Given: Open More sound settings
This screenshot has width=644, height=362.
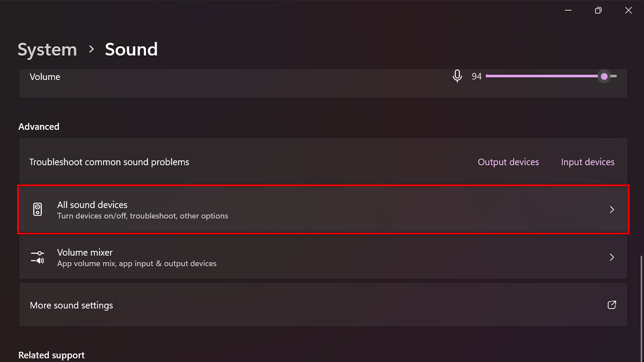Looking at the screenshot, I should point(71,305).
